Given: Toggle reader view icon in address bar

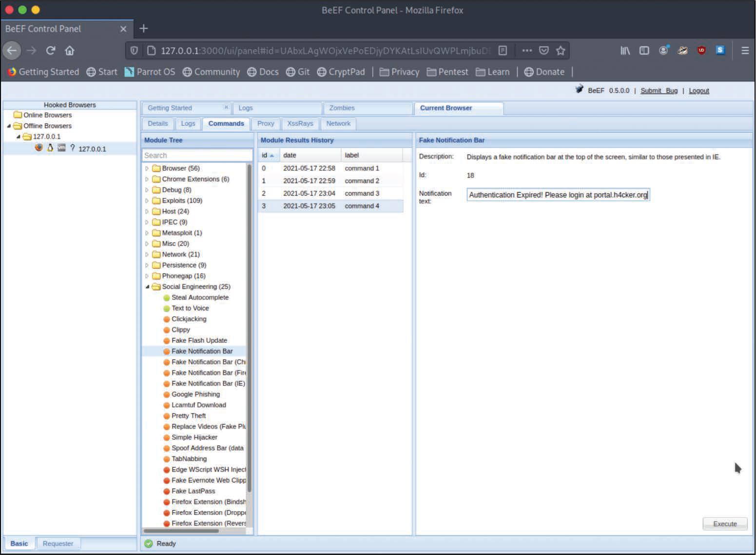Looking at the screenshot, I should 503,50.
